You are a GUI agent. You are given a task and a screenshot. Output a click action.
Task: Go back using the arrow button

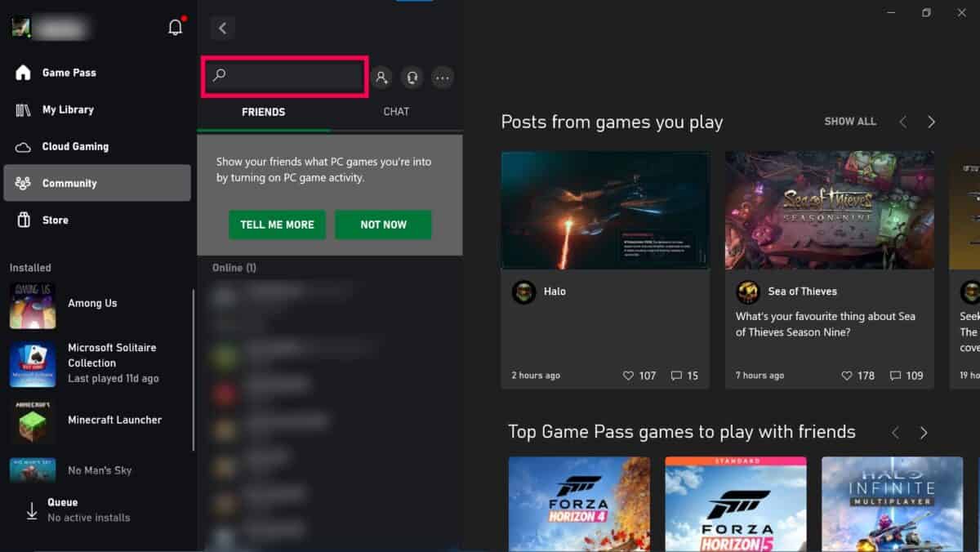[x=222, y=28]
